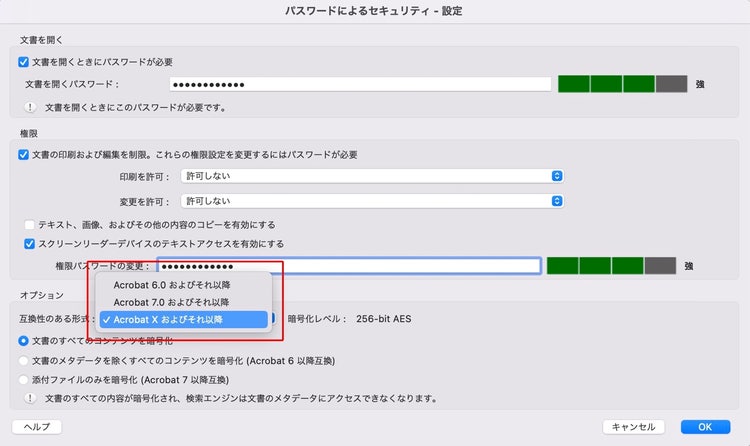The height and width of the screenshot is (446, 750).
Task: Click the キャンセル button
Action: coord(633,426)
